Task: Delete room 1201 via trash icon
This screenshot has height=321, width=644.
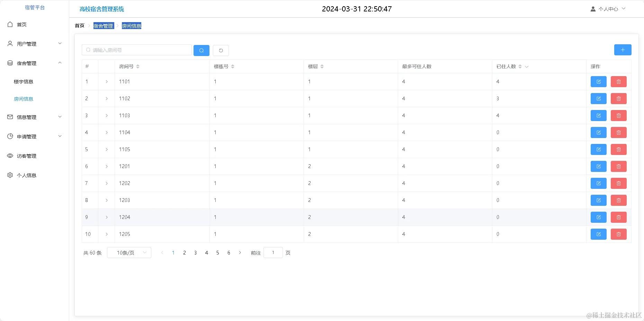Action: tap(618, 166)
